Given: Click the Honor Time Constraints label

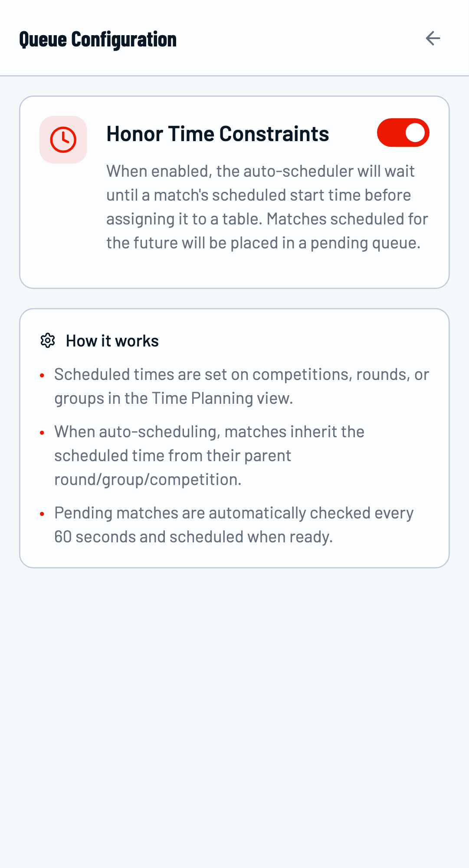Looking at the screenshot, I should point(218,134).
